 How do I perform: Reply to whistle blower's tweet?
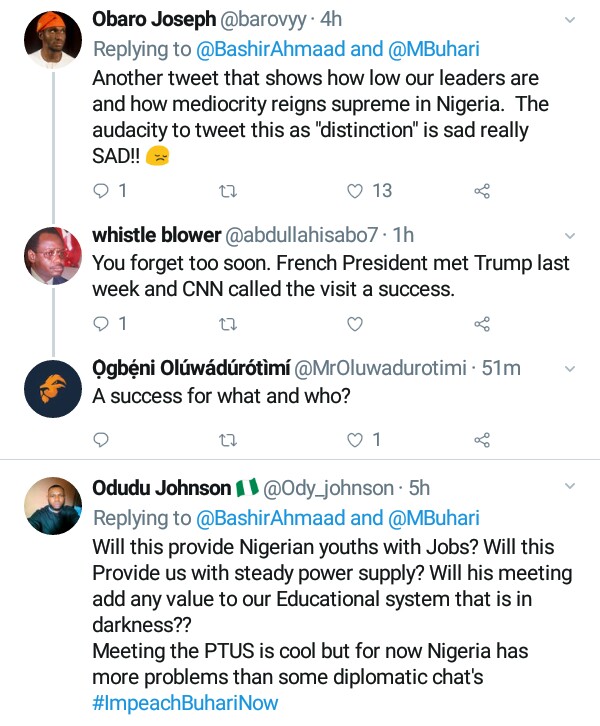[x=100, y=324]
